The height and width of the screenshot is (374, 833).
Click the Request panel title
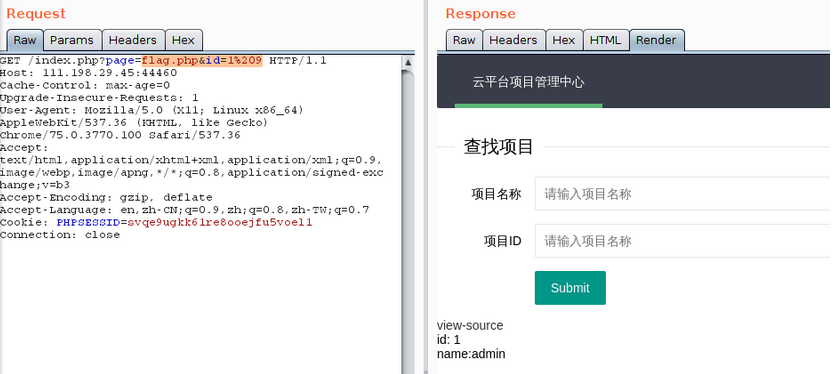click(36, 14)
